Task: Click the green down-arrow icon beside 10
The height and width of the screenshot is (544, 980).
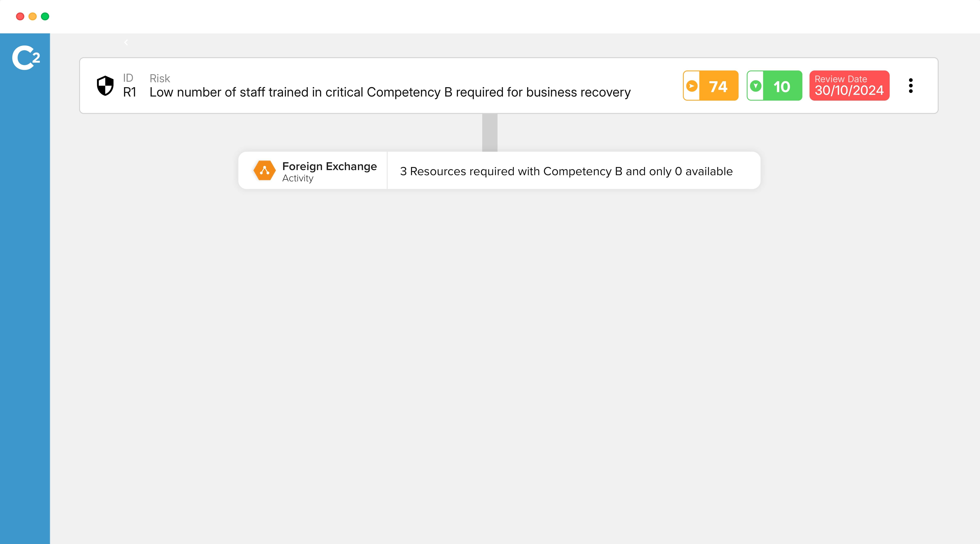Action: (756, 86)
